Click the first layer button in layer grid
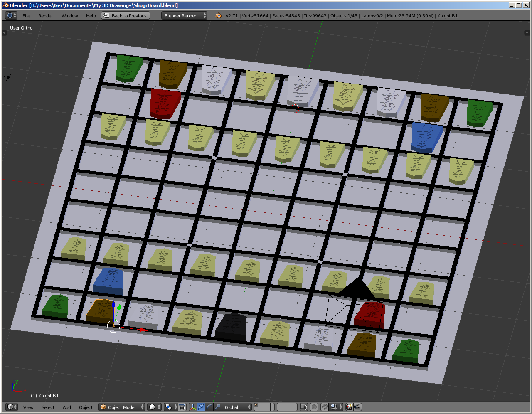This screenshot has height=414, width=532. (256, 405)
